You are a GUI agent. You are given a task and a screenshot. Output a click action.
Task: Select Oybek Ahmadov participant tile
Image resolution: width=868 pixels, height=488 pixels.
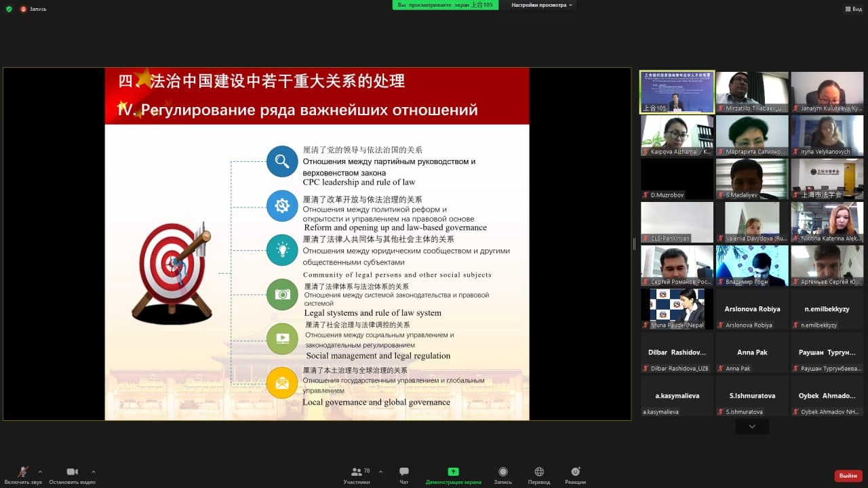[827, 395]
